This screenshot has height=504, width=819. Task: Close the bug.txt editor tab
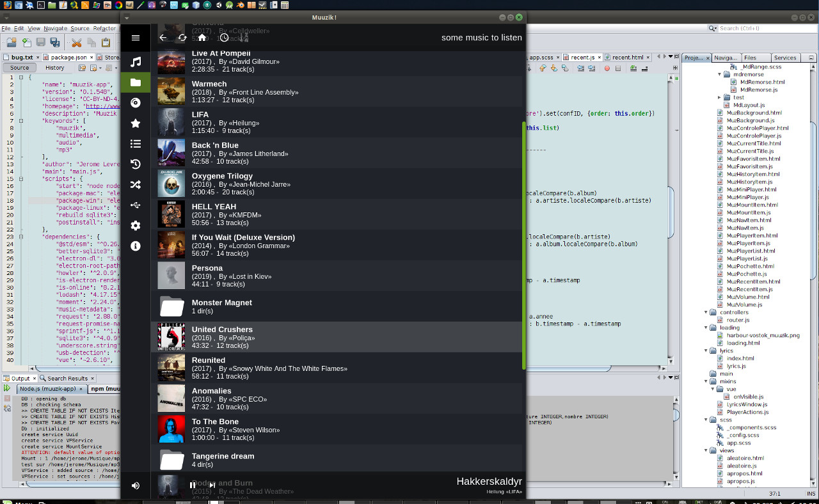pyautogui.click(x=38, y=58)
